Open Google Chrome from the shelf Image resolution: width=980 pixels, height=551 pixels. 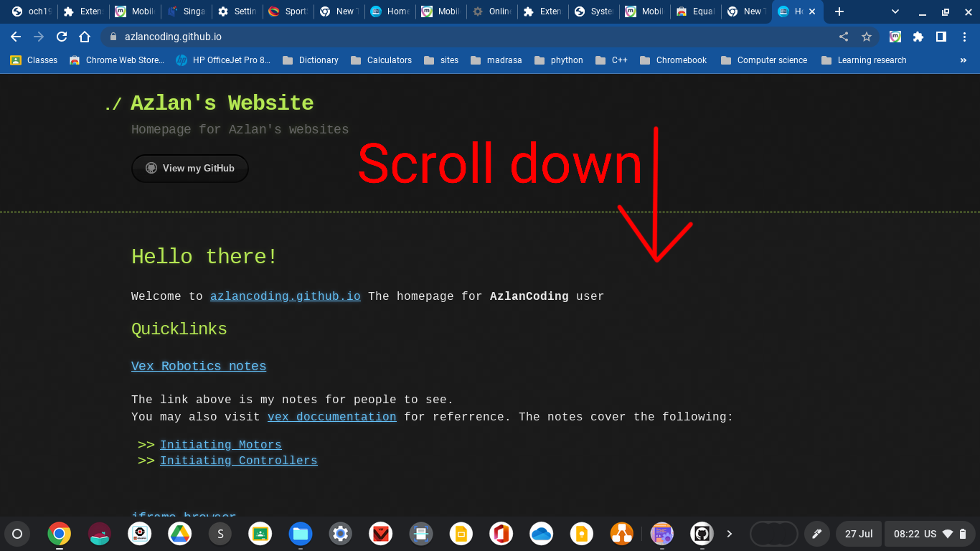click(59, 534)
